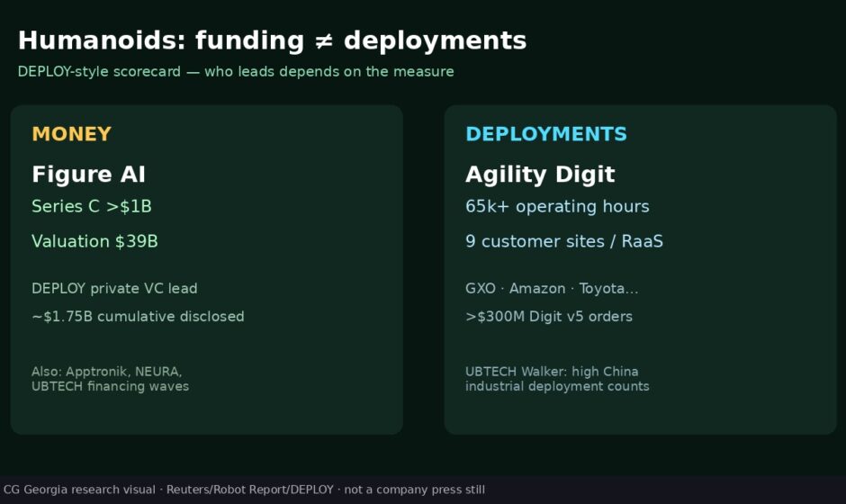Screen dimensions: 846x504
Task: Click the 'Figure AI' company name
Action: click(88, 175)
